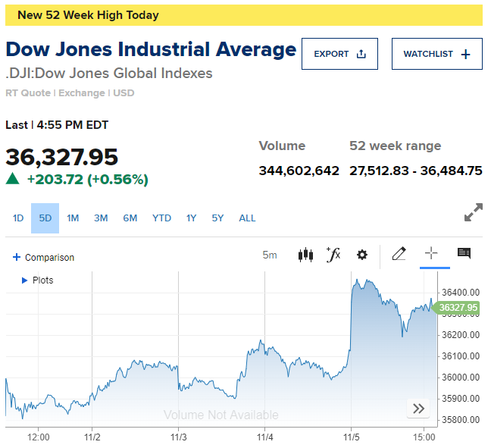
Task: Switch to the 1D range tab
Action: click(x=18, y=218)
